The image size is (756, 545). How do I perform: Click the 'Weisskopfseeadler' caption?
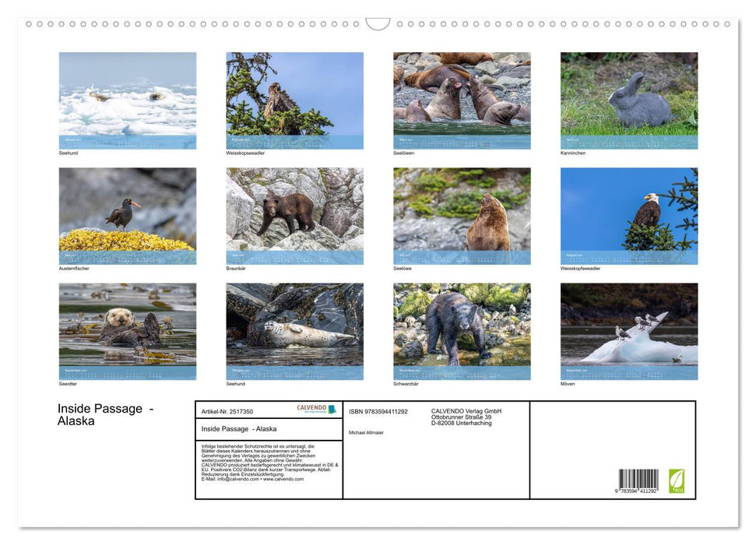pos(581,268)
